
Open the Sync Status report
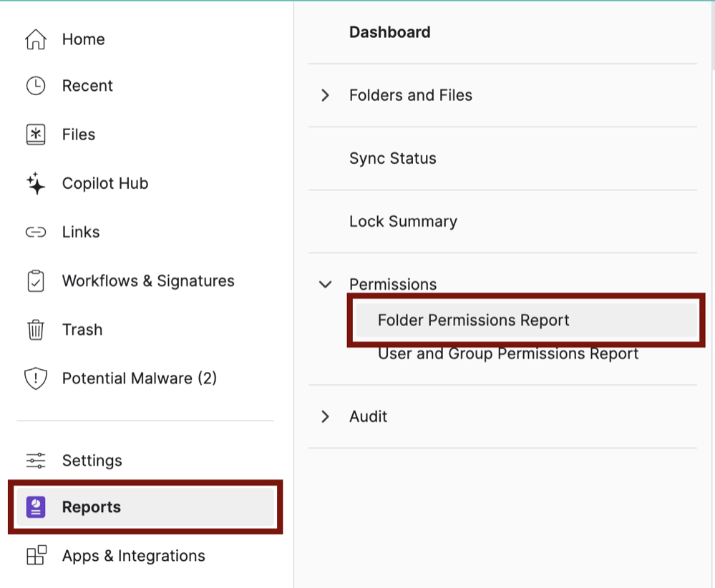392,158
